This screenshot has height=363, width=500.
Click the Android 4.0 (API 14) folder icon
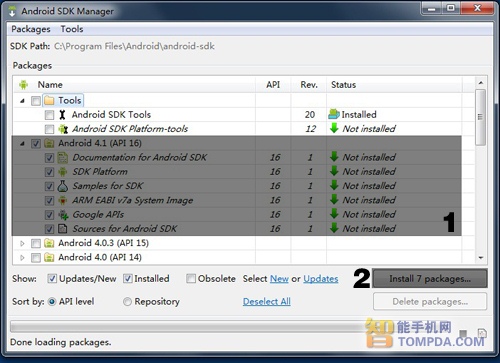point(49,258)
